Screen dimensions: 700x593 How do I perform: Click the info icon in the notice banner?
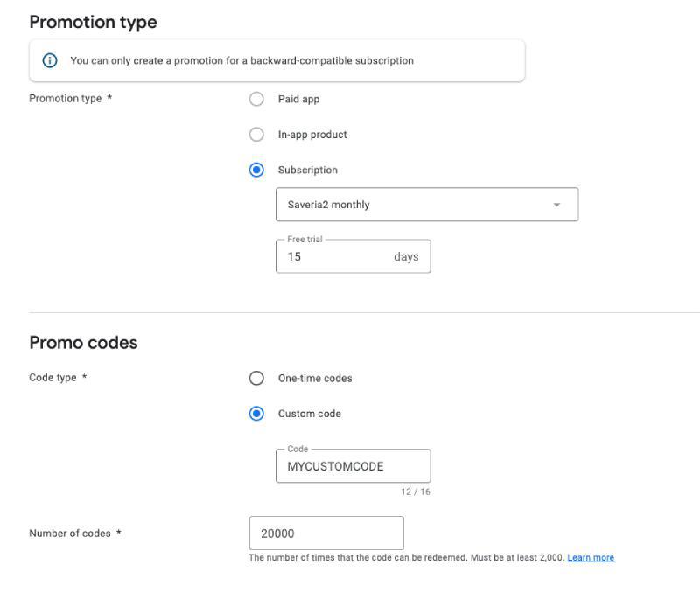tap(50, 61)
